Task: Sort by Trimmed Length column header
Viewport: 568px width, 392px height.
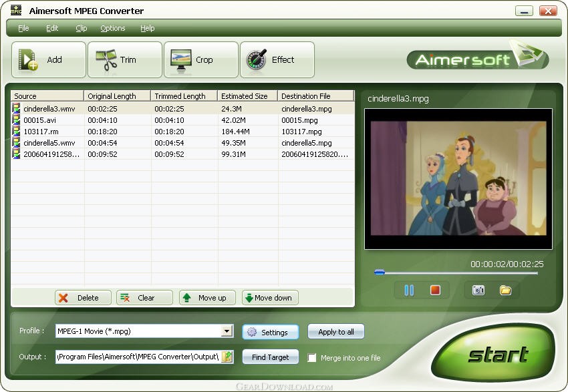Action: [x=184, y=96]
